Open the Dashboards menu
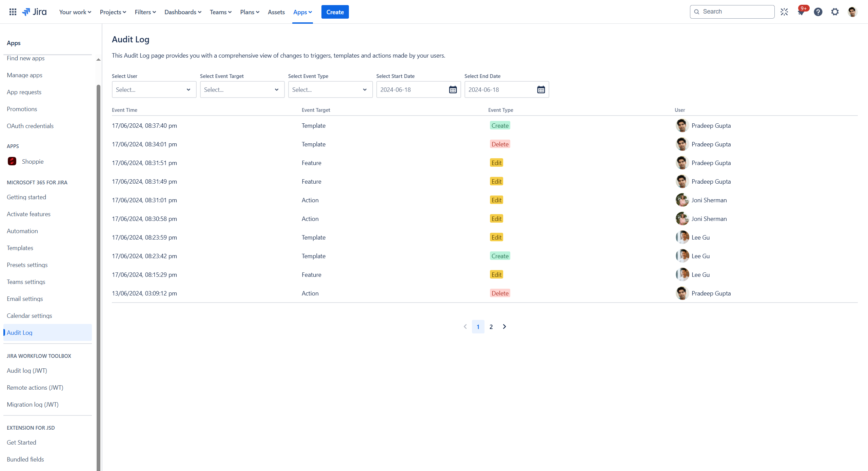868x471 pixels. [x=183, y=12]
